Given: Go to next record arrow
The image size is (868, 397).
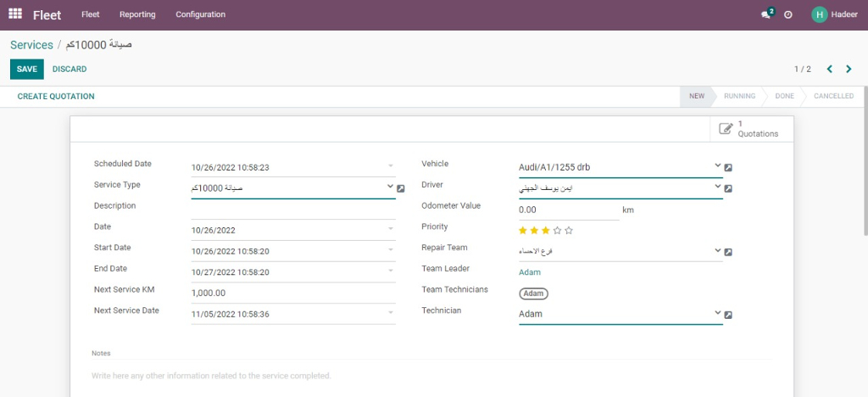Looking at the screenshot, I should [849, 69].
